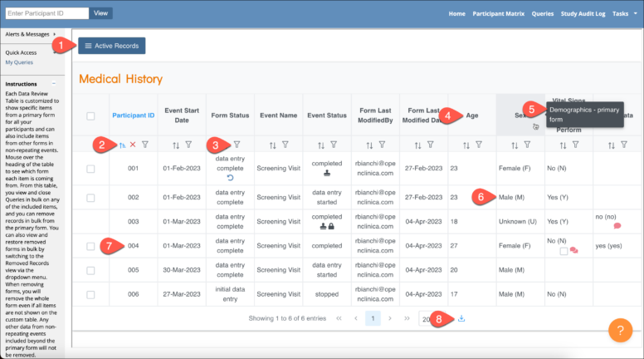
Task: Open the My Queries quick access link
Action: [x=20, y=62]
